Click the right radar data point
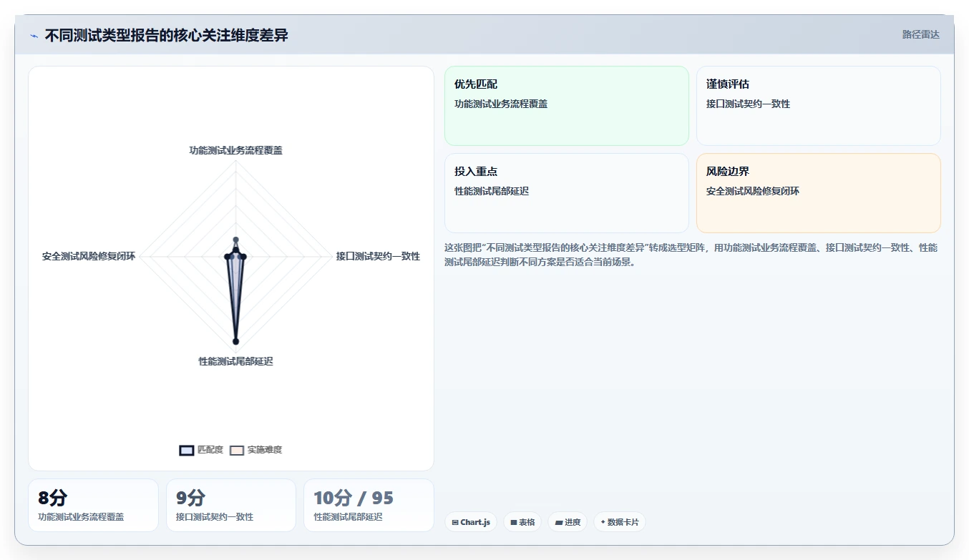Screen dimensions: 969x560 (x=243, y=257)
